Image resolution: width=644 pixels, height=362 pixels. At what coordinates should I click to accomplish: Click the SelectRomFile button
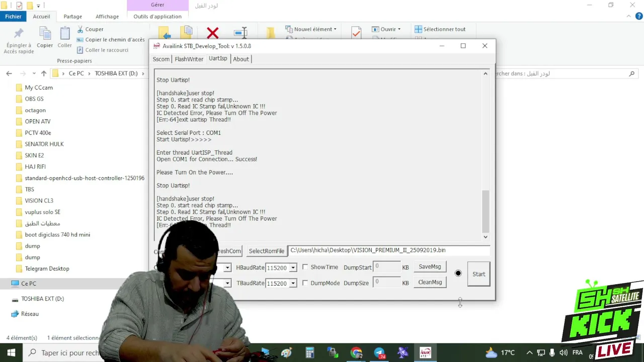(267, 251)
